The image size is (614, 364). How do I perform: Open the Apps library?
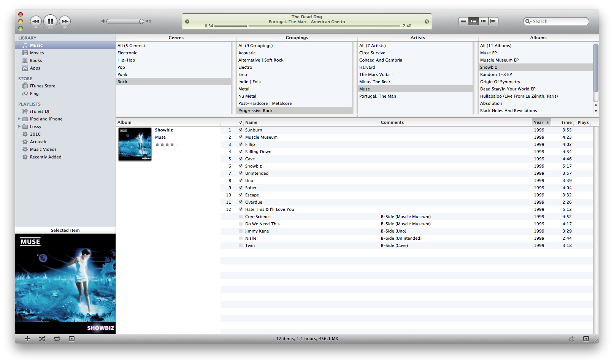pyautogui.click(x=65, y=68)
